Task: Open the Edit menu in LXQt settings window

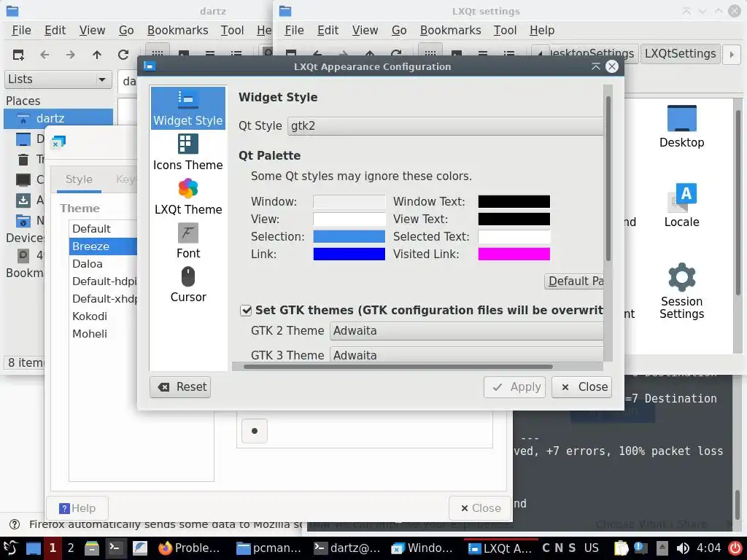Action: pos(328,31)
